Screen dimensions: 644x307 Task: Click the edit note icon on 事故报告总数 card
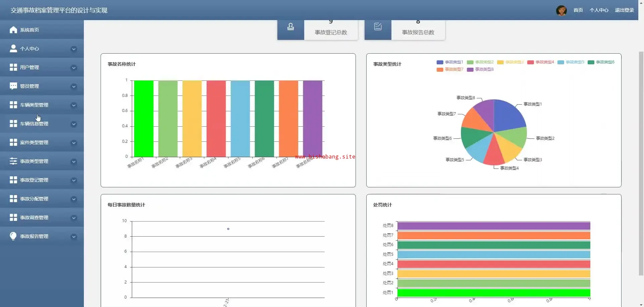(378, 27)
